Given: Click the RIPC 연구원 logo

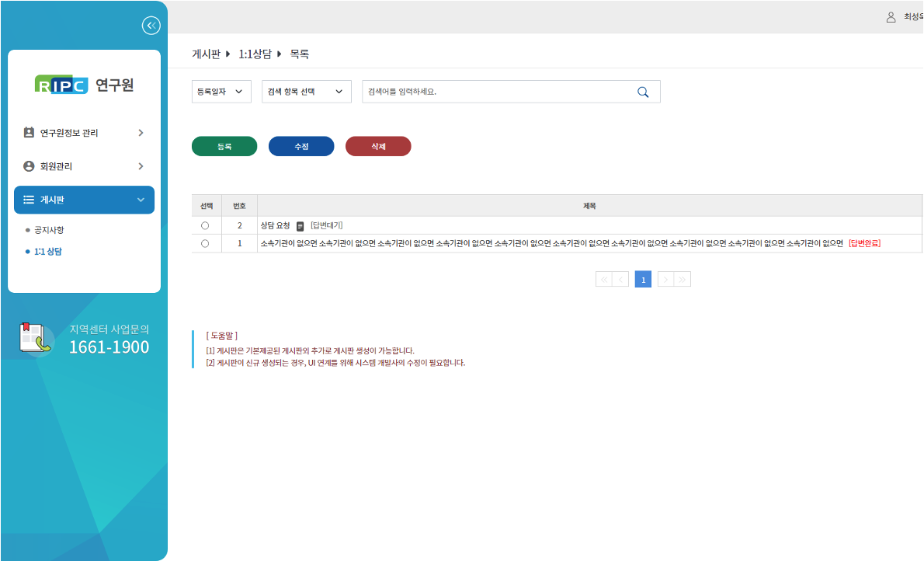Looking at the screenshot, I should point(84,85).
